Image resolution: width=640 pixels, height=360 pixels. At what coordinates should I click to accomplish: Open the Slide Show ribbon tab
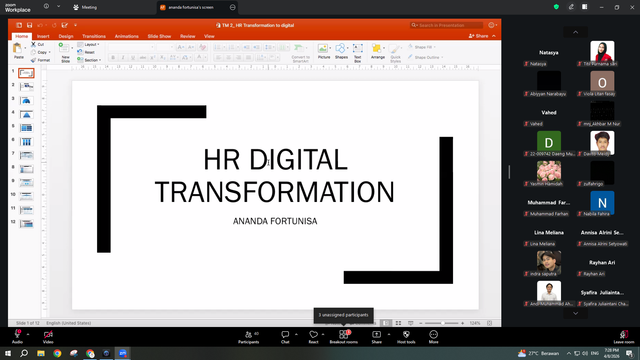(159, 36)
